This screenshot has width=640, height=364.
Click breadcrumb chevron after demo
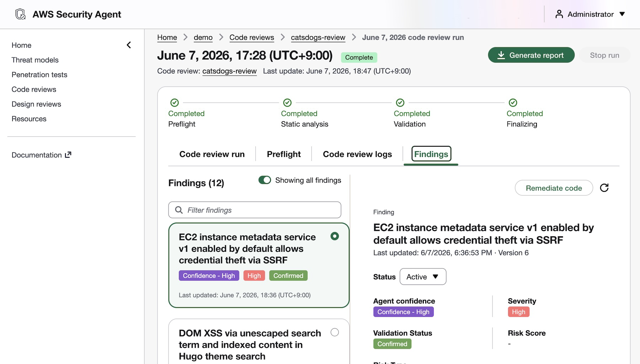click(x=221, y=37)
